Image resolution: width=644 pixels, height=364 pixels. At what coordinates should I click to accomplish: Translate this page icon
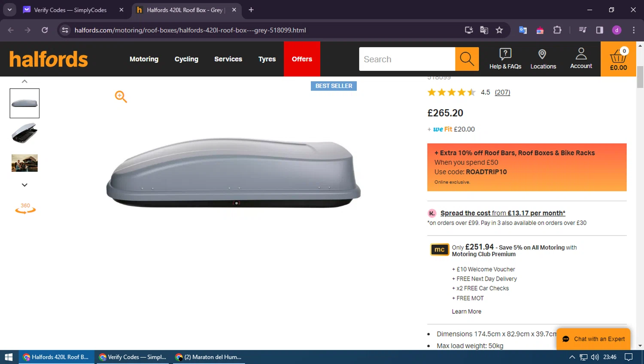[x=484, y=30]
